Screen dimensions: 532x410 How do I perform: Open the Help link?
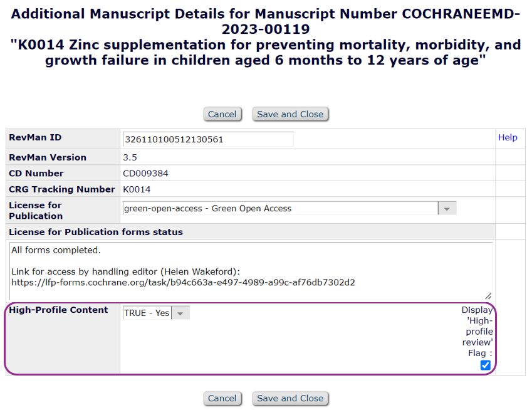[508, 137]
